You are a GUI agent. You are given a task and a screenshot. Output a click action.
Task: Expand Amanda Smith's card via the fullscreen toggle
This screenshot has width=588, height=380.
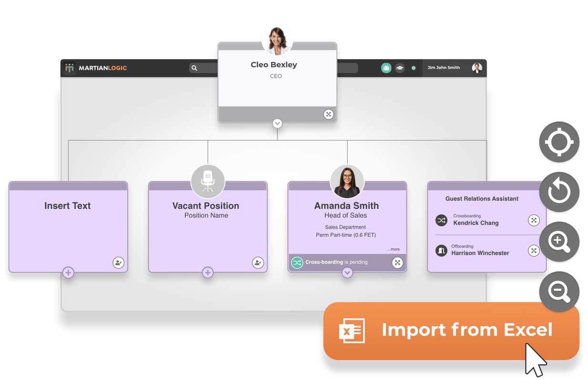(x=397, y=262)
